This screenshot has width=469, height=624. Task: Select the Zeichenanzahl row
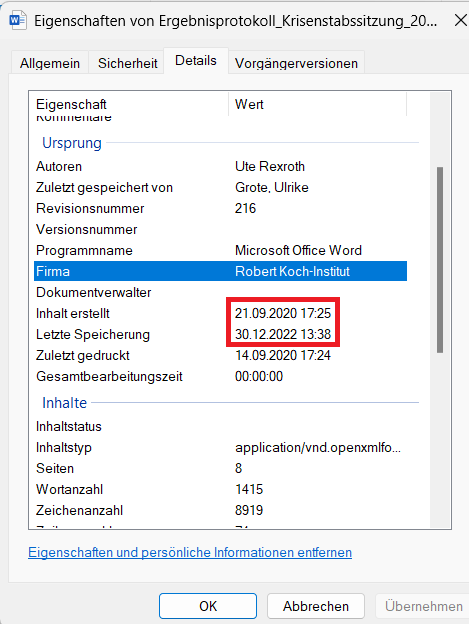[220, 511]
